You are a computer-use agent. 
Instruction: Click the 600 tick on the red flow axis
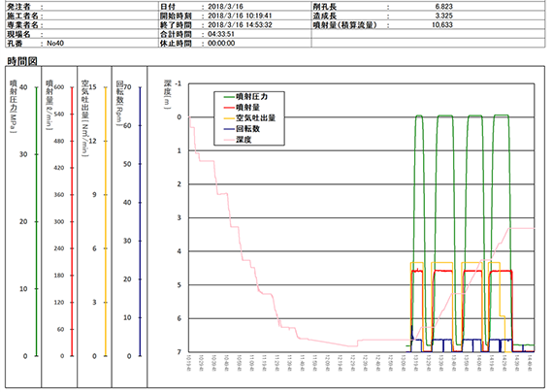(x=59, y=87)
